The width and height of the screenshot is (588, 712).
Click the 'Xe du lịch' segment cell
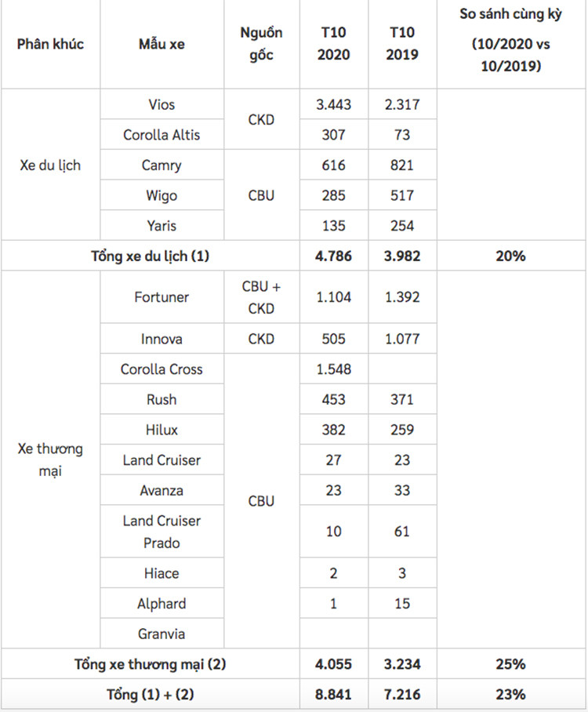(x=50, y=165)
